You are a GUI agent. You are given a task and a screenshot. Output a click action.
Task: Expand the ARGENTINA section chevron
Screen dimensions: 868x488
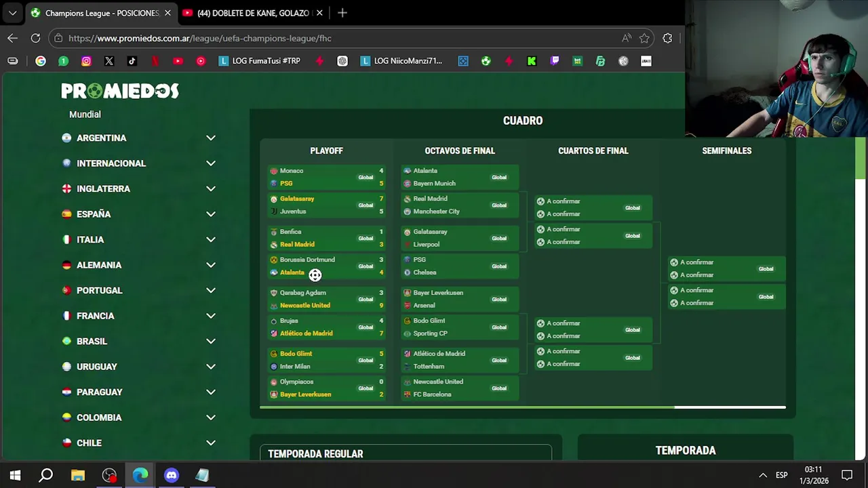tap(211, 138)
